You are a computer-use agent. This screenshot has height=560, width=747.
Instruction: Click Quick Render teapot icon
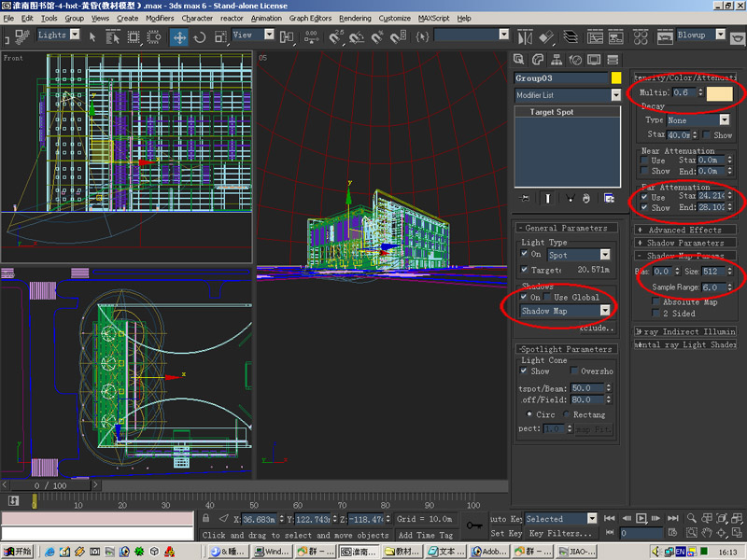point(738,37)
